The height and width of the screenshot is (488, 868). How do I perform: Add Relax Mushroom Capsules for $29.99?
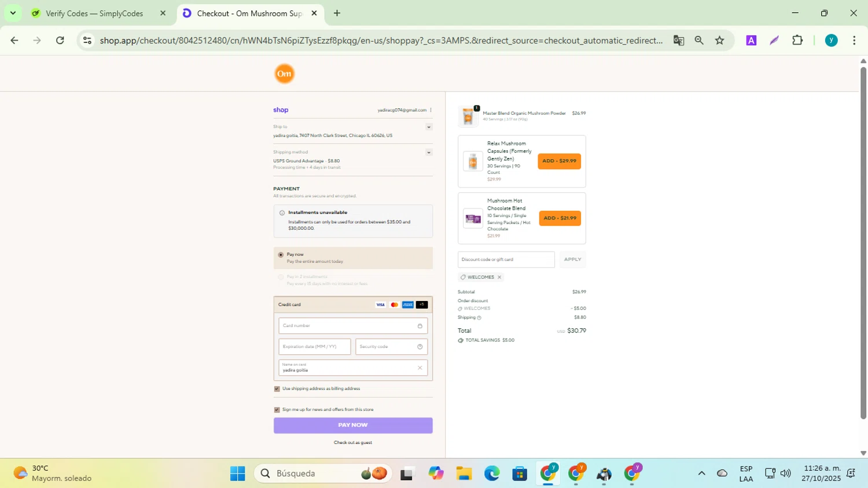point(559,161)
